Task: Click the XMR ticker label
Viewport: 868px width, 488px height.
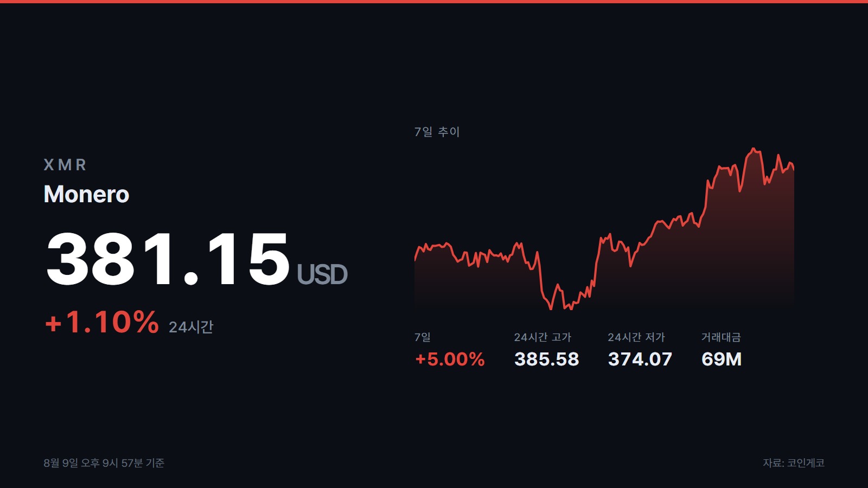Action: point(65,165)
